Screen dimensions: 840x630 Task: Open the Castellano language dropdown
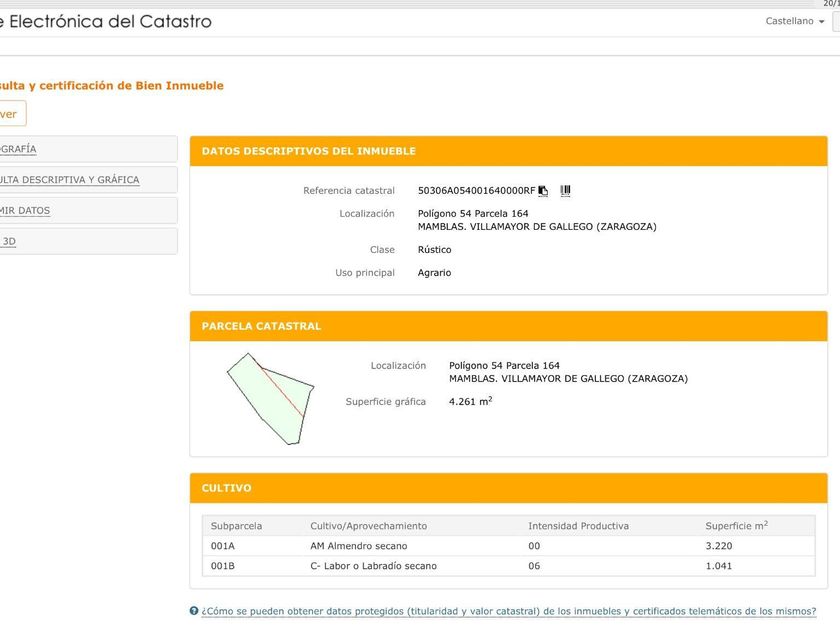(795, 21)
